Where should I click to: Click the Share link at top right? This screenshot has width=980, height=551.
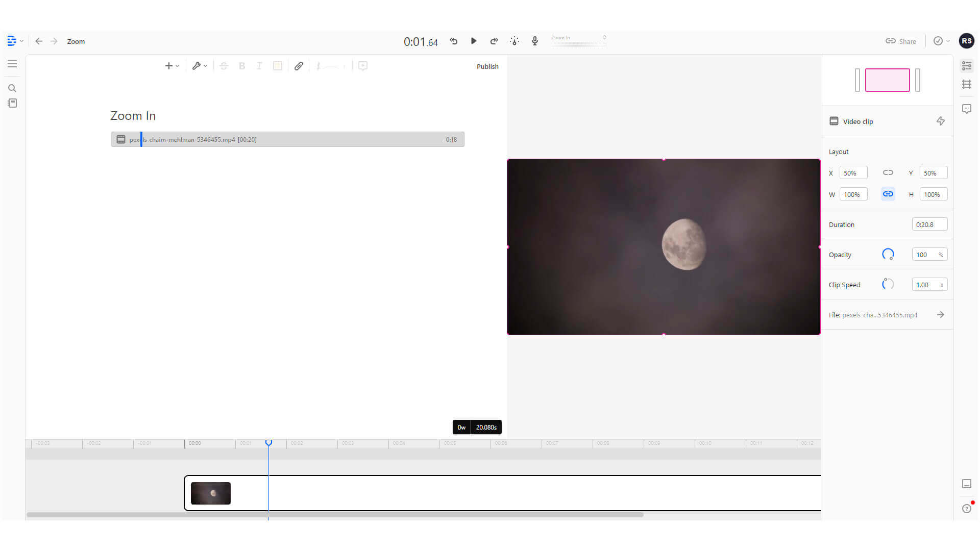click(901, 41)
